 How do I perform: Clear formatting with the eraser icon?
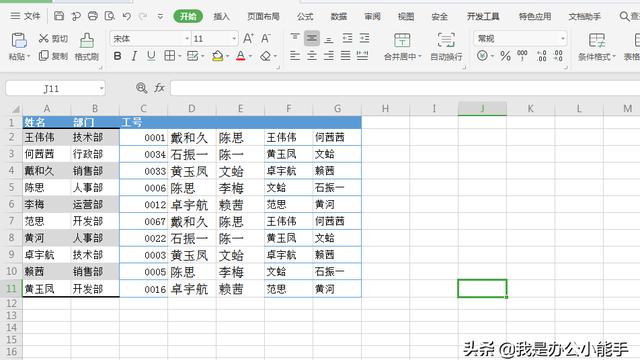[265, 56]
